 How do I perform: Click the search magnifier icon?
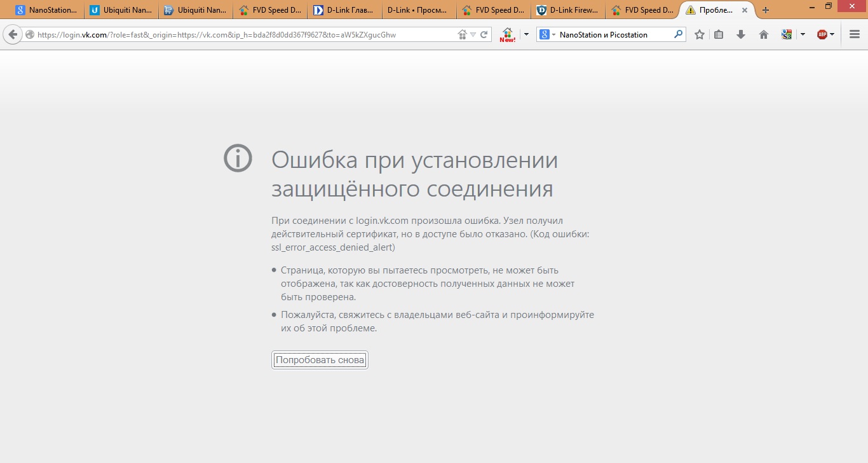[679, 35]
